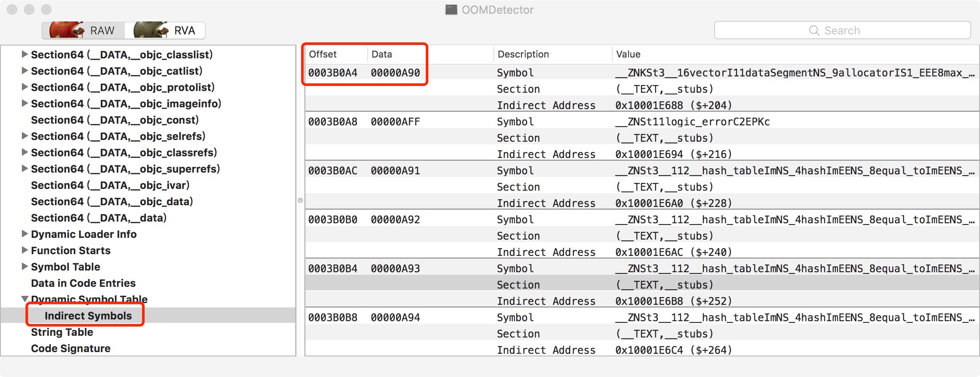This screenshot has height=377, width=980.
Task: Select the Code Signature entry
Action: click(x=70, y=348)
